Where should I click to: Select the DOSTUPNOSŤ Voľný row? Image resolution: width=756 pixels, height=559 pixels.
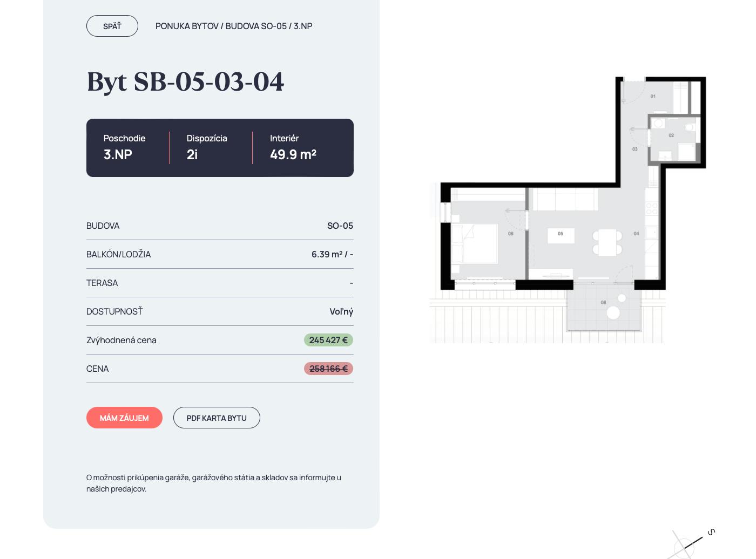click(220, 311)
